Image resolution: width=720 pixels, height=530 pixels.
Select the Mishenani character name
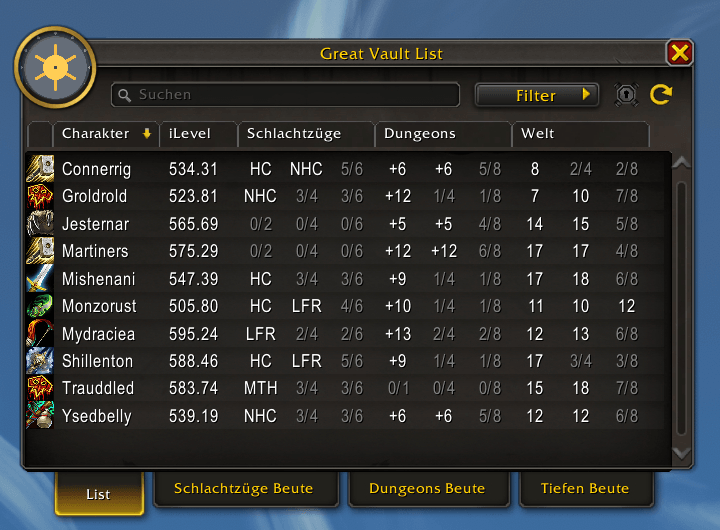tap(99, 279)
